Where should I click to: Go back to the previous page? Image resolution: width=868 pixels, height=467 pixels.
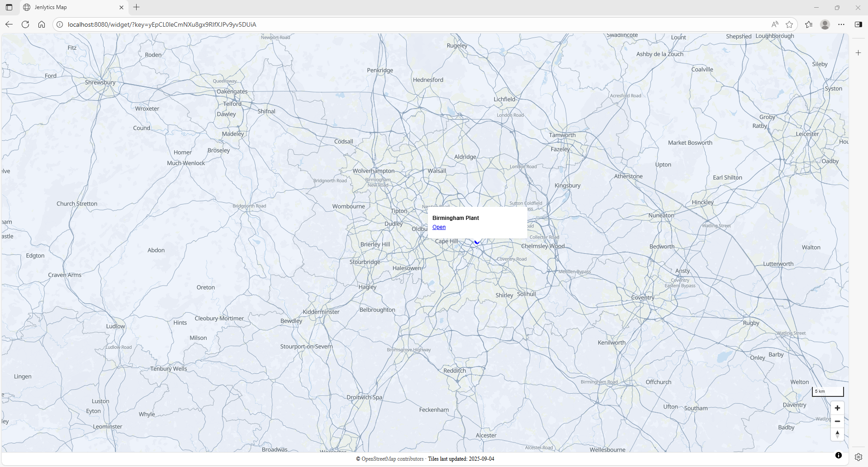pyautogui.click(x=9, y=24)
